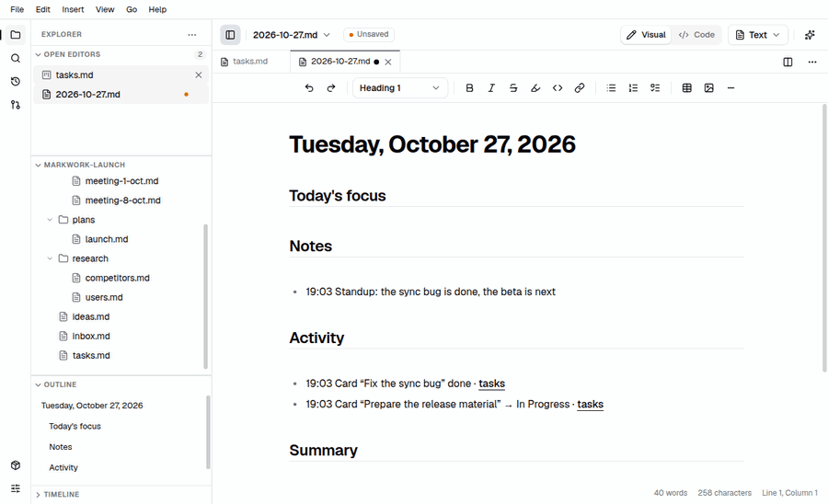Open the package cube icon
Viewport: 828px width, 504px height.
16,465
